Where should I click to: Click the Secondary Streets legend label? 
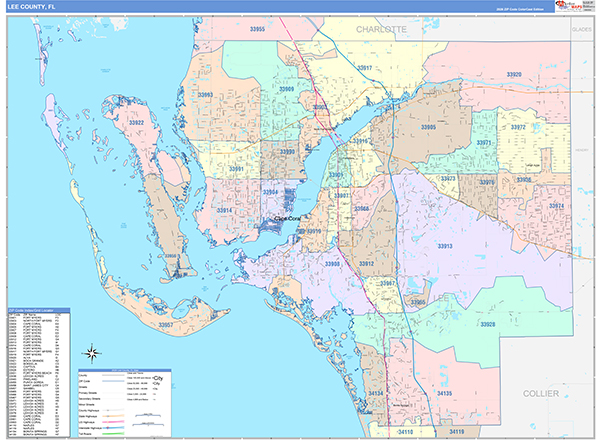(x=89, y=399)
